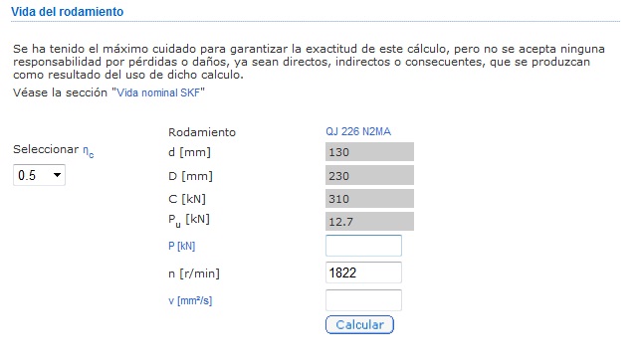Click the disclaimer paragraph text

click(x=309, y=62)
